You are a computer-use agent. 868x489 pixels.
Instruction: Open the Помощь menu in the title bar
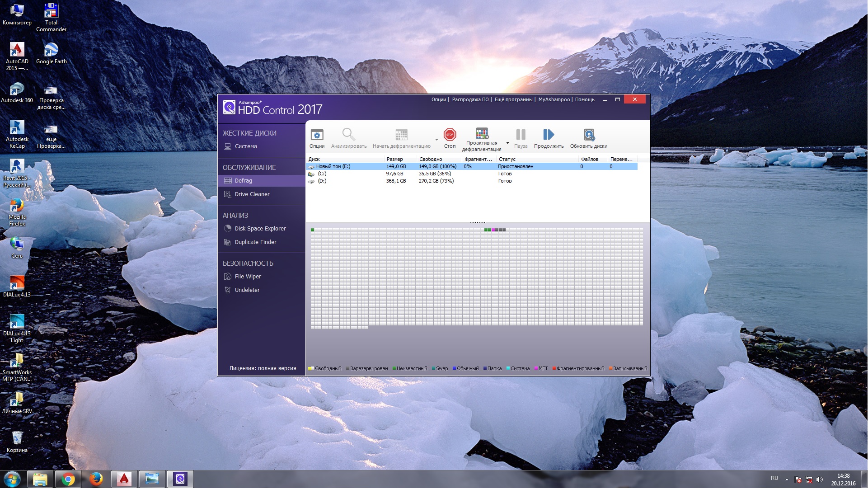coord(585,99)
